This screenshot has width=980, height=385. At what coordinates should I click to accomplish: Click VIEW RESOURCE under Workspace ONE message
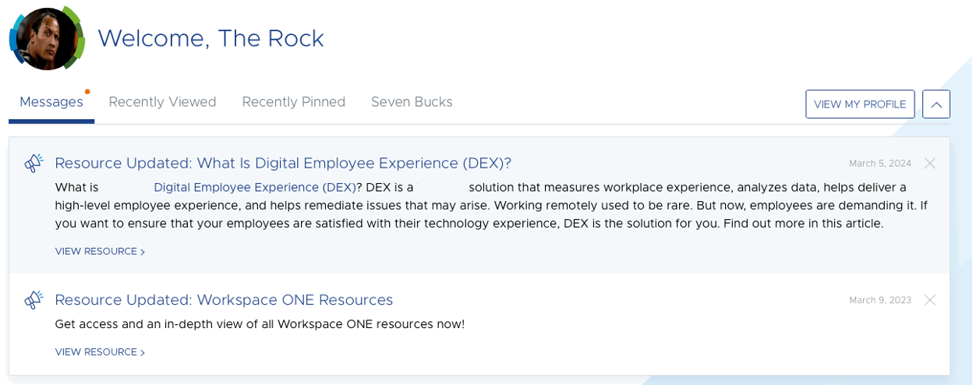(x=100, y=352)
